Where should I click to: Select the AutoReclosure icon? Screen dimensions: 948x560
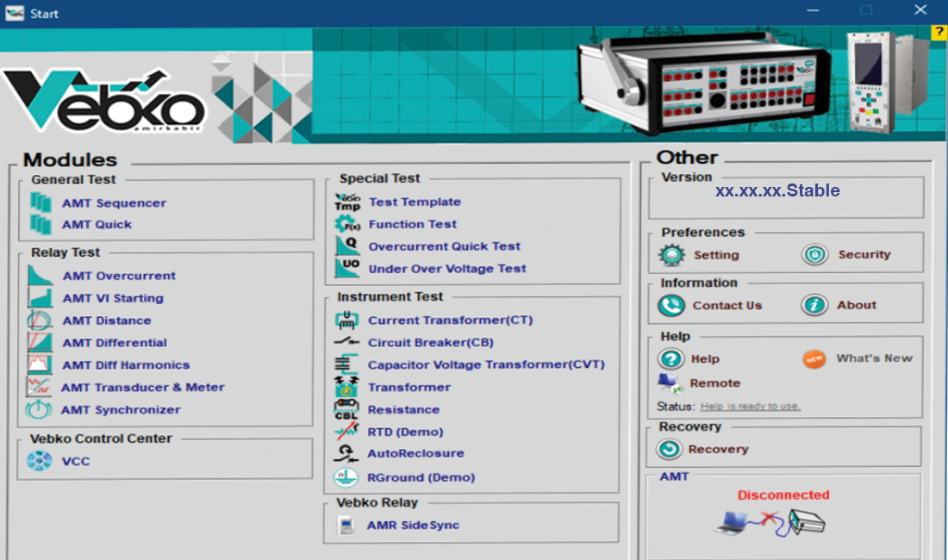click(x=346, y=453)
